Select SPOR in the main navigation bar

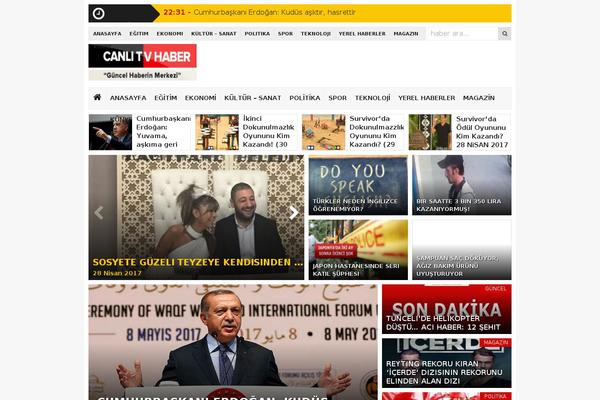pos(338,98)
